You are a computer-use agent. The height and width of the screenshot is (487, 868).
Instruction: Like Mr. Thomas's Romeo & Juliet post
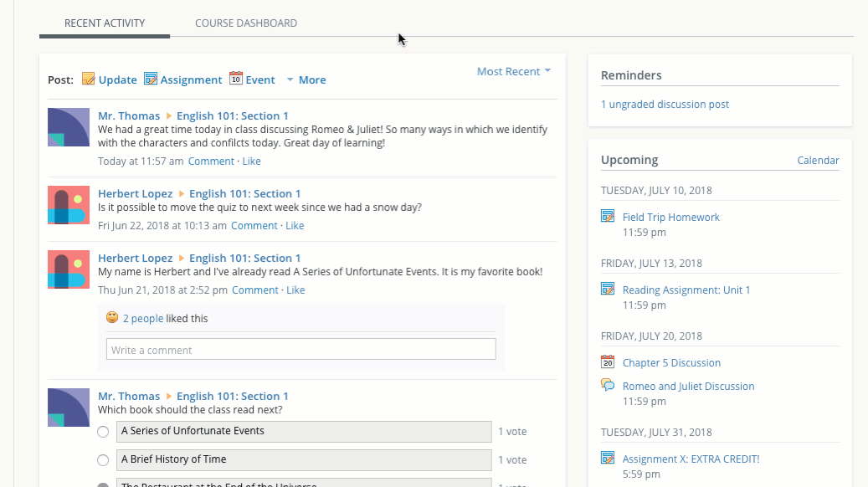click(x=252, y=161)
